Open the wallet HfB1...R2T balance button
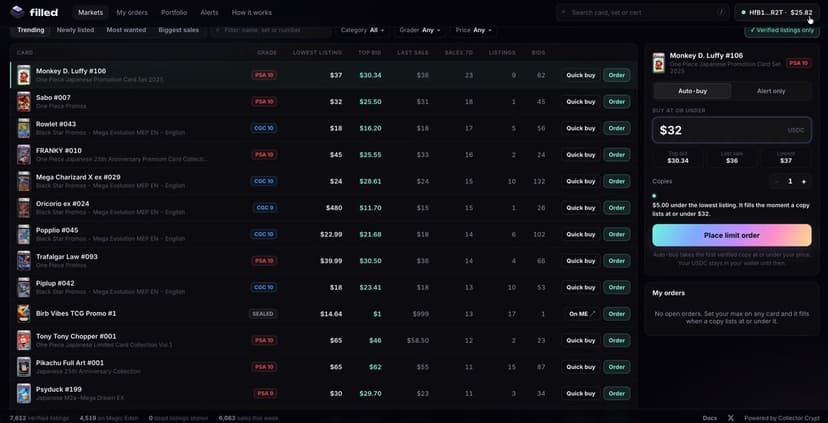Screen dimensions: 828x423 [x=776, y=12]
